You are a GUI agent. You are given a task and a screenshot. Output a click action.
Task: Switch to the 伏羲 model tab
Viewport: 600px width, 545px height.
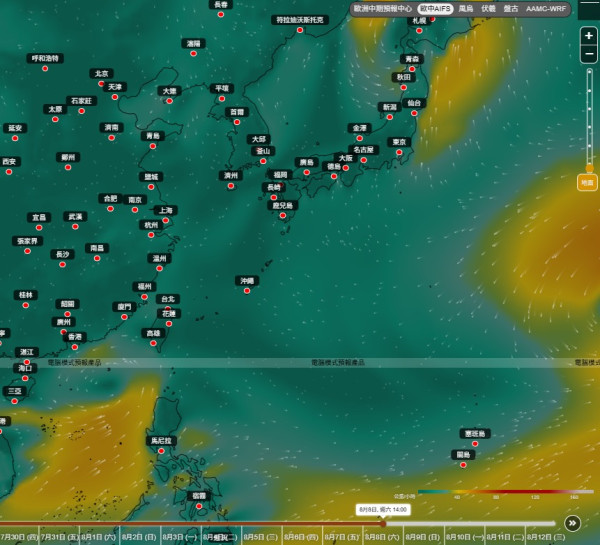(488, 8)
